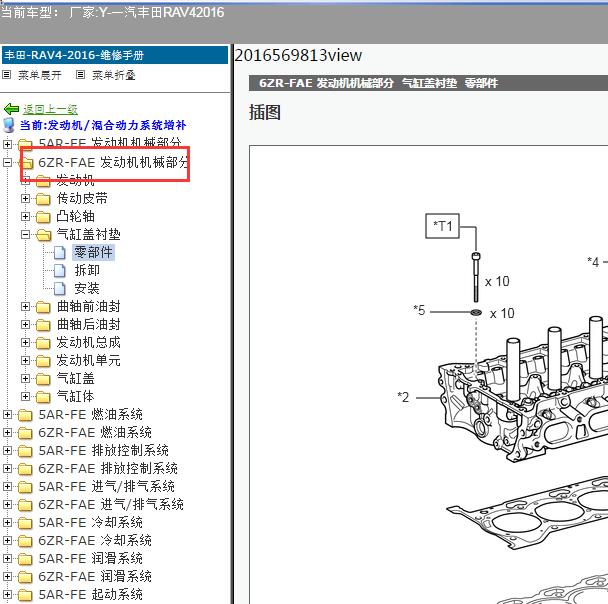Click the icon beside 菜单展开
This screenshot has width=608, height=604.
[x=7, y=74]
